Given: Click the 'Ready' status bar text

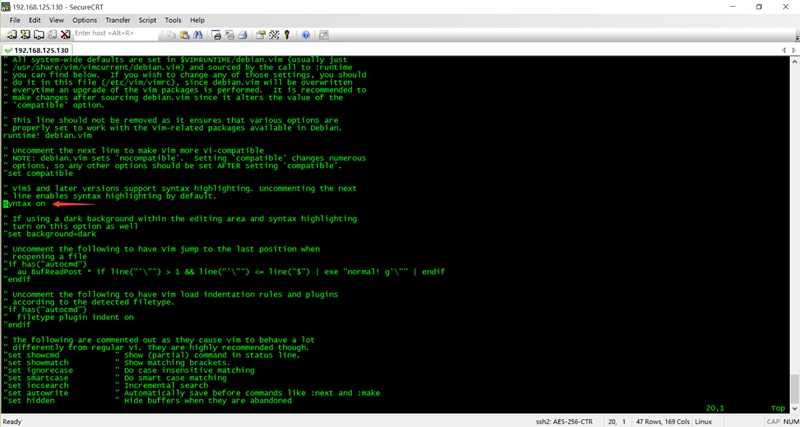Looking at the screenshot, I should tap(12, 422).
